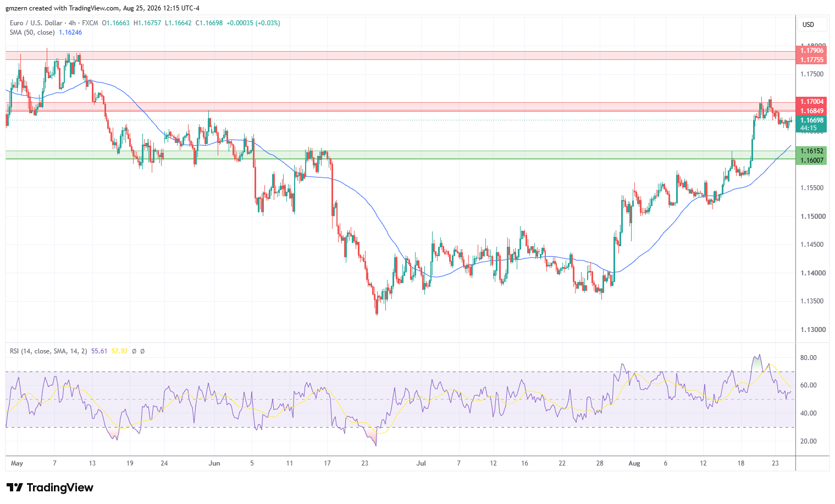This screenshot has height=504, width=835.
Task: Click the high price value H1.16757
Action: click(x=147, y=23)
